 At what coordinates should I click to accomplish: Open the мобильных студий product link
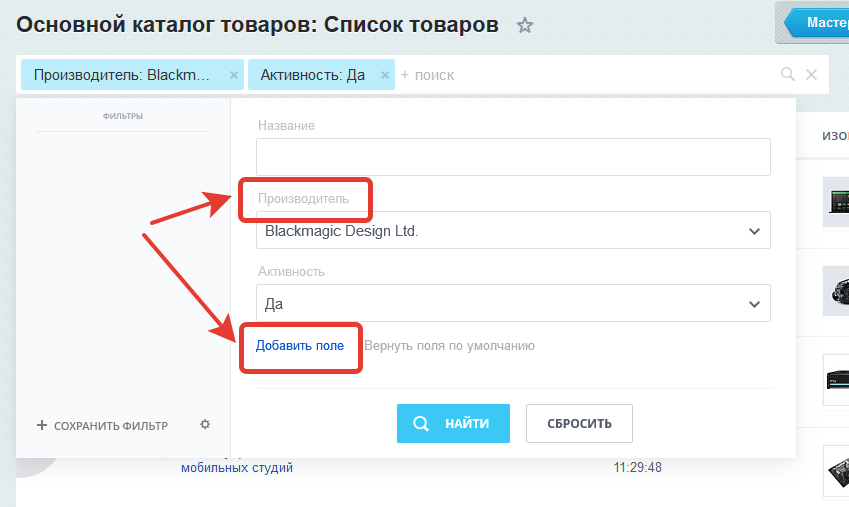pyautogui.click(x=237, y=468)
